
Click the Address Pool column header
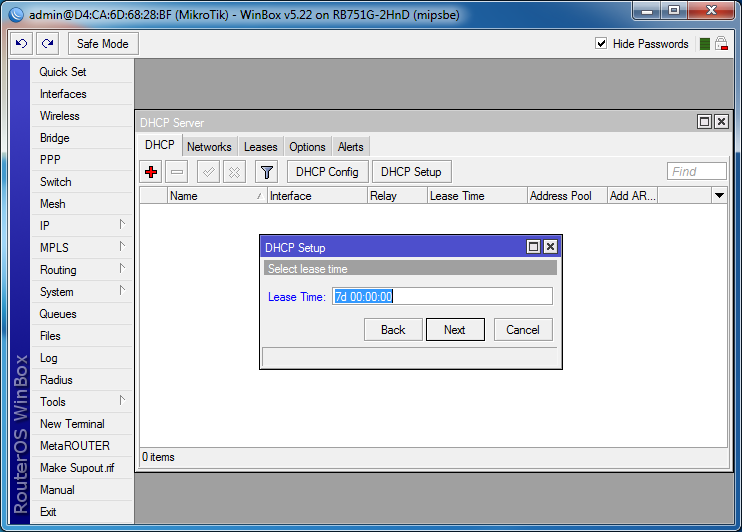coord(567,196)
